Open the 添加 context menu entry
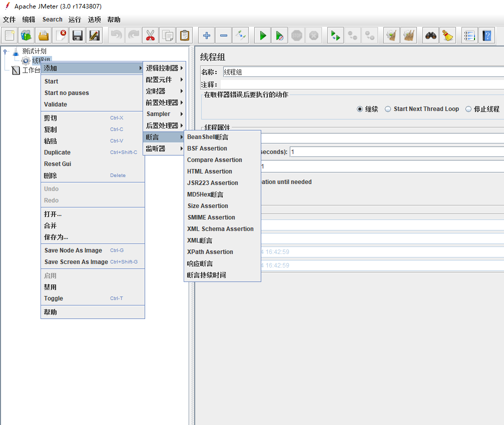 pyautogui.click(x=92, y=68)
